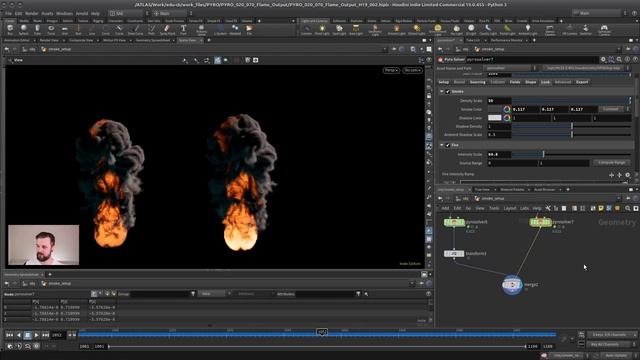This screenshot has height=360, width=640.
Task: Select the Grid shelf tool
Action: pyautogui.click(x=64, y=29)
